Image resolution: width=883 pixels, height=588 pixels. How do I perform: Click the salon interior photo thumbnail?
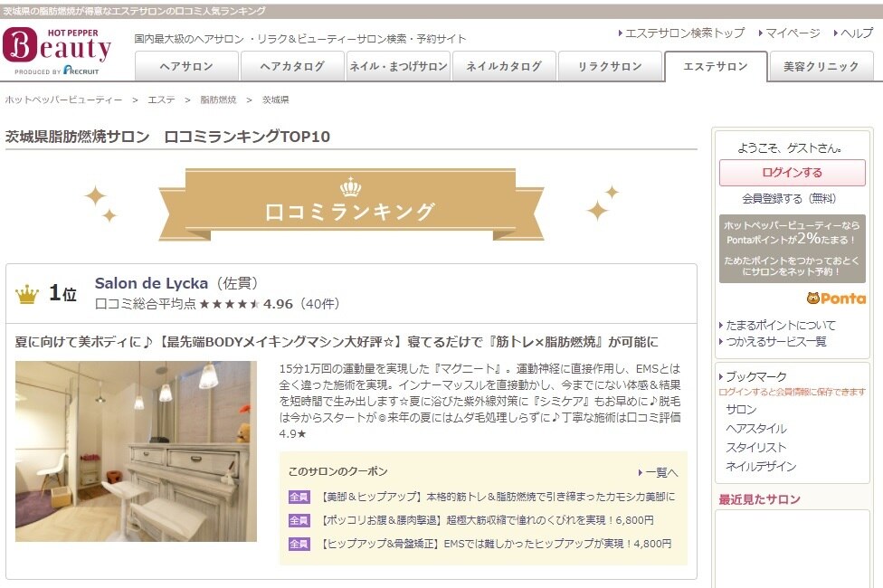pyautogui.click(x=136, y=451)
